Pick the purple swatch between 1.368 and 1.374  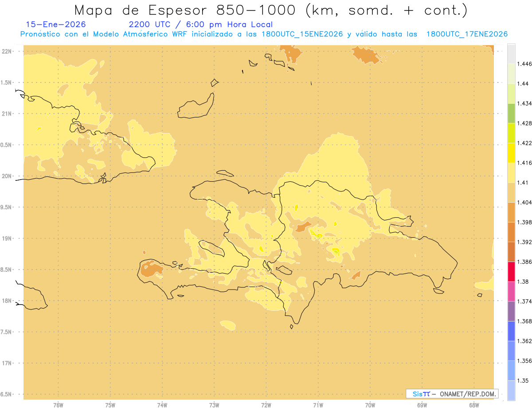[x=511, y=311]
